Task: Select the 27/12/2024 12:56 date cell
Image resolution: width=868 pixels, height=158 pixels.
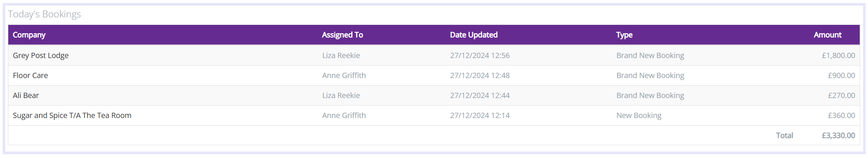Action: click(x=480, y=55)
